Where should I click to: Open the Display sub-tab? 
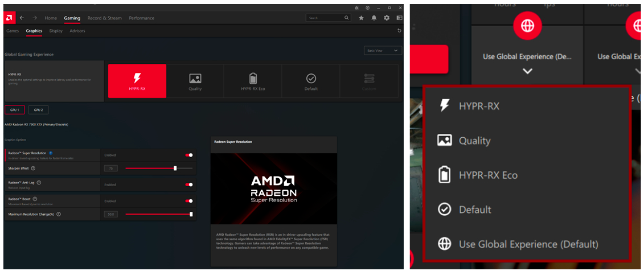pos(56,31)
